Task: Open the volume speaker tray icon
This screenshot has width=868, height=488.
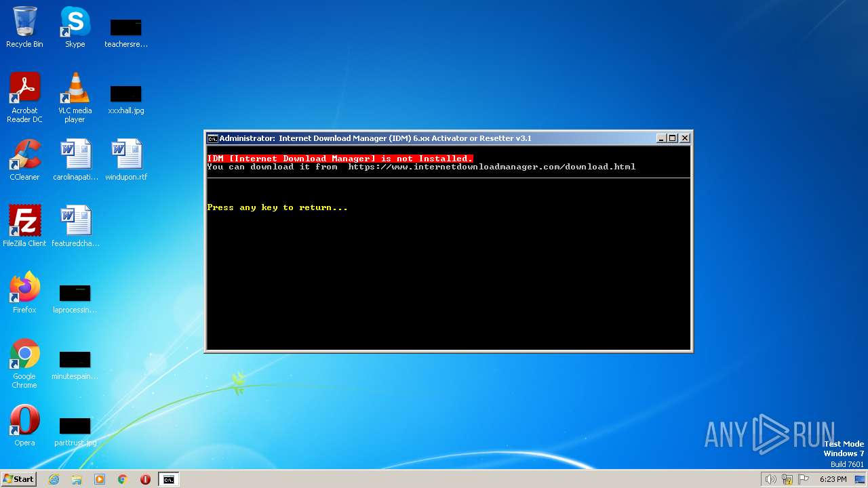Action: (770, 479)
